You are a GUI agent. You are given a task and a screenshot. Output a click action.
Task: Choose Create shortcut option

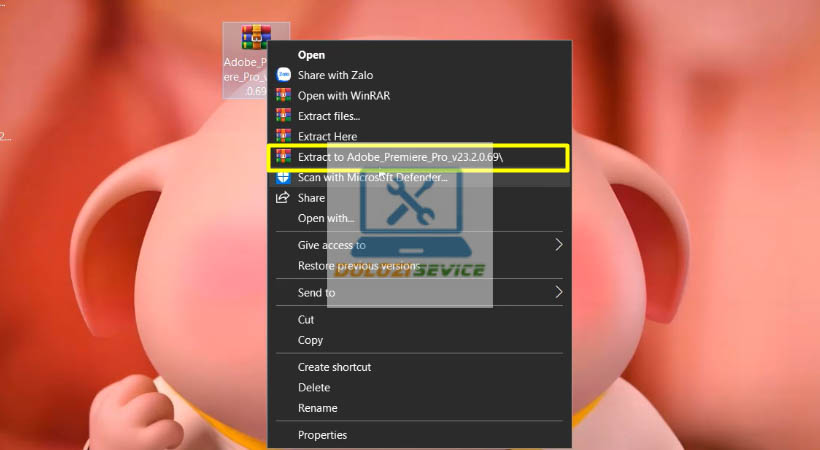point(334,367)
